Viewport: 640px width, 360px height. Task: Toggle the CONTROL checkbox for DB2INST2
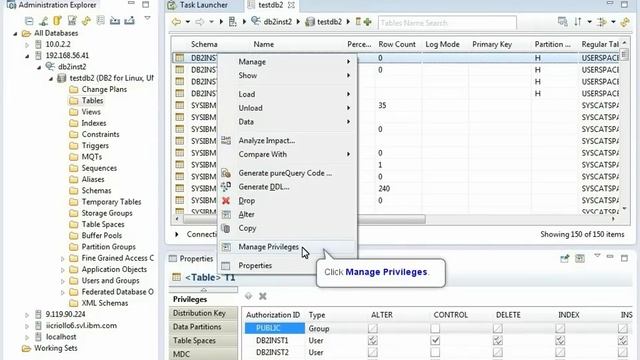(435, 352)
